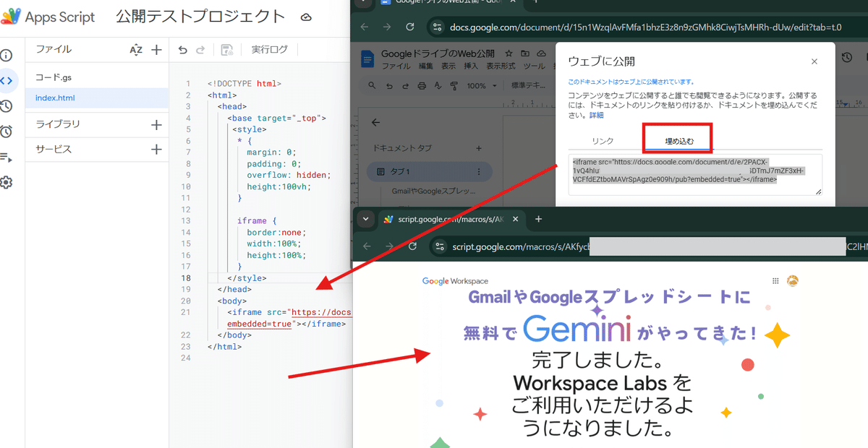Open Project Settings gear icon
This screenshot has height=448, width=868.
(x=7, y=182)
